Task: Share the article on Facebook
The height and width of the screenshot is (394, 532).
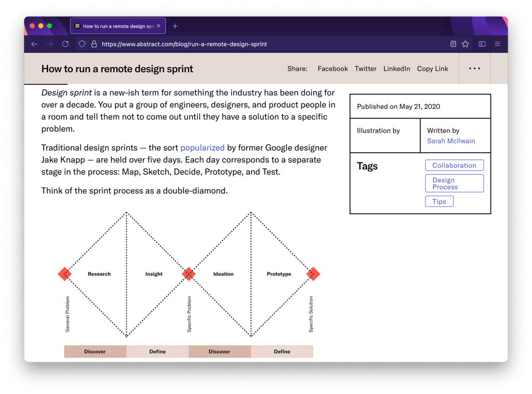Action: 332,69
